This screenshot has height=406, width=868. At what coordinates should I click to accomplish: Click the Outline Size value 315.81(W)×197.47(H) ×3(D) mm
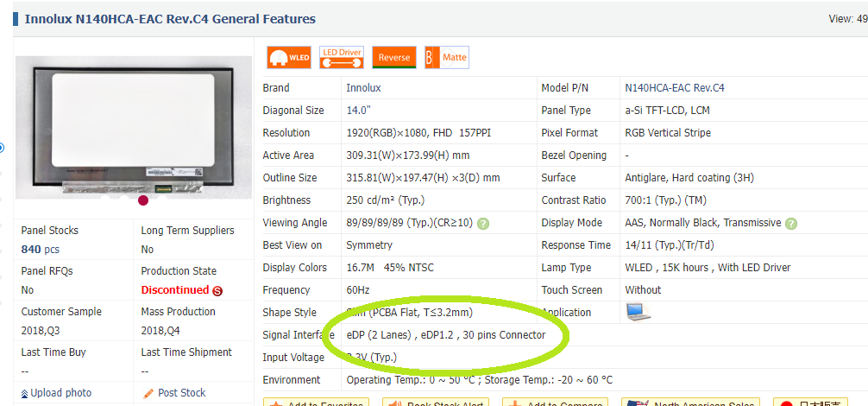pos(423,178)
